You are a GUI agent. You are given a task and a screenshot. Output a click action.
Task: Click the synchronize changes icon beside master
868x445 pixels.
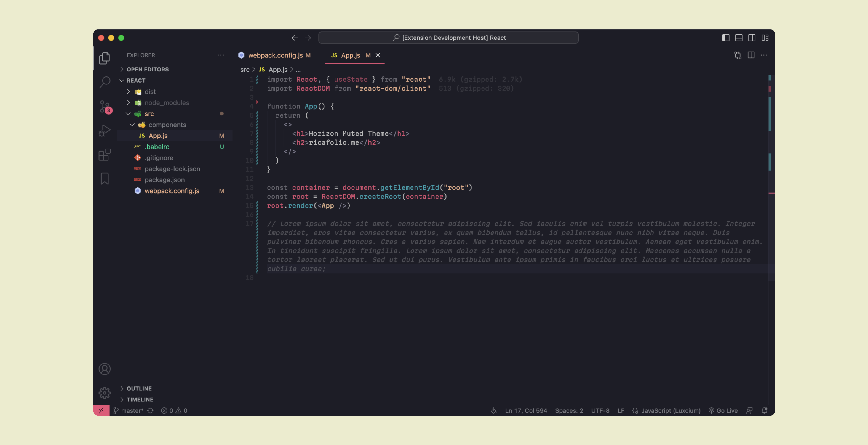click(150, 410)
